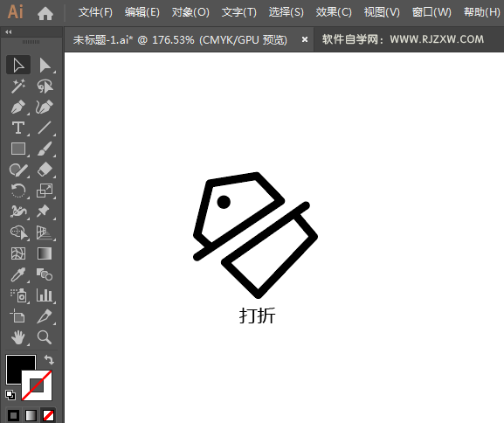Select the Symbol Sprayer tool
This screenshot has width=504, height=423.
click(x=18, y=295)
